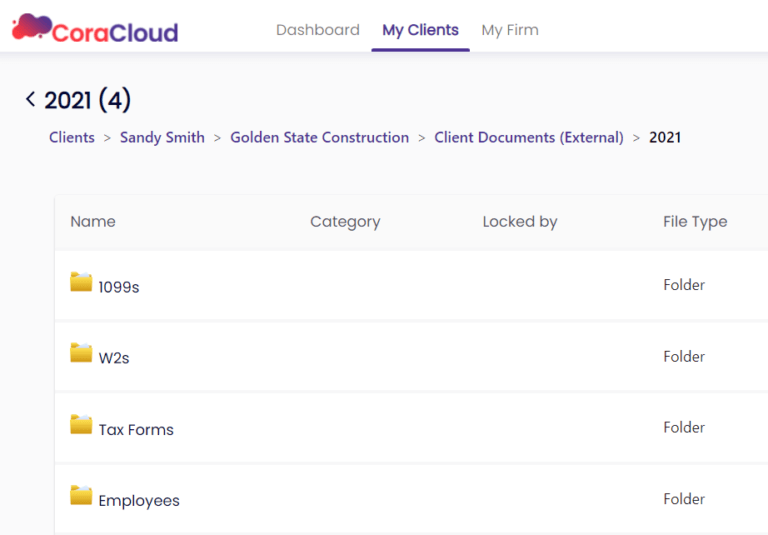Select the Employees folder row name
The width and height of the screenshot is (768, 535).
pyautogui.click(x=139, y=501)
